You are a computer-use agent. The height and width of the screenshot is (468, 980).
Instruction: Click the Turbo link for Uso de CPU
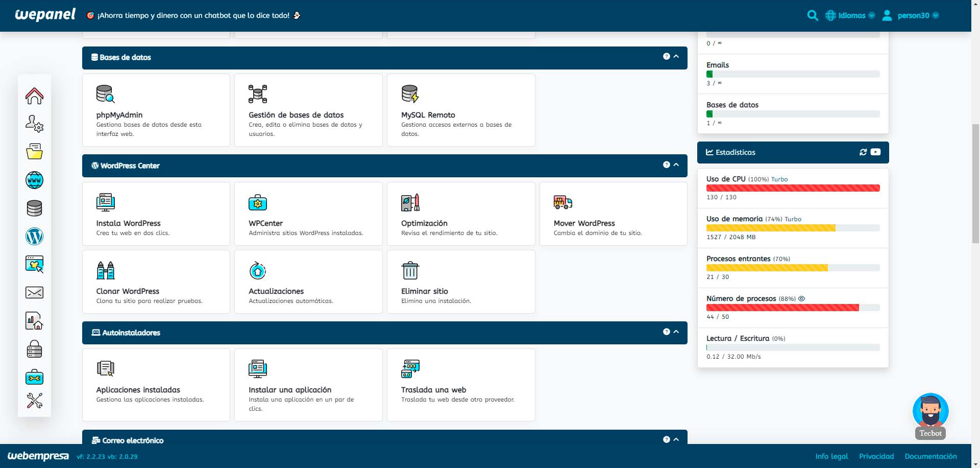coord(779,179)
